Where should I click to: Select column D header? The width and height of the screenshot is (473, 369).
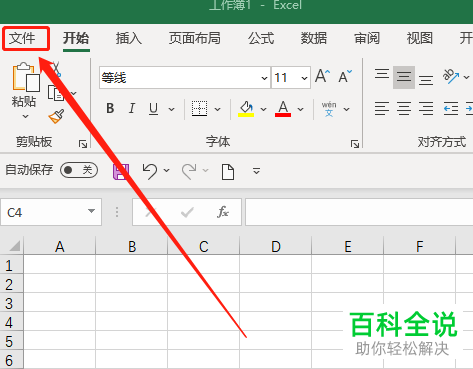point(276,246)
